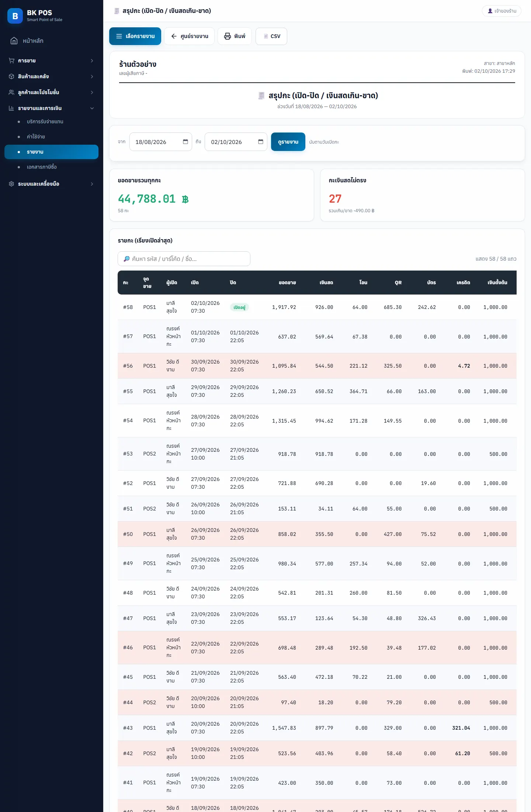Click the document icon in page title
Viewport: 531px width, 812px height.
[x=117, y=11]
